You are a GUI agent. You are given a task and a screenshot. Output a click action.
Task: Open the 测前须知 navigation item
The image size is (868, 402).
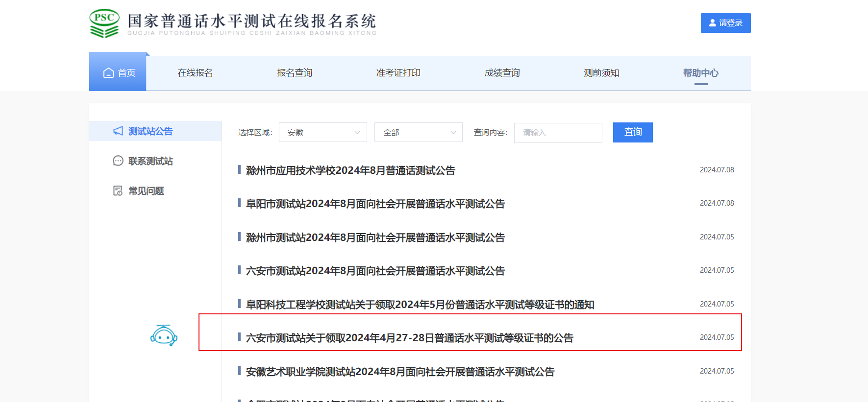pyautogui.click(x=601, y=73)
